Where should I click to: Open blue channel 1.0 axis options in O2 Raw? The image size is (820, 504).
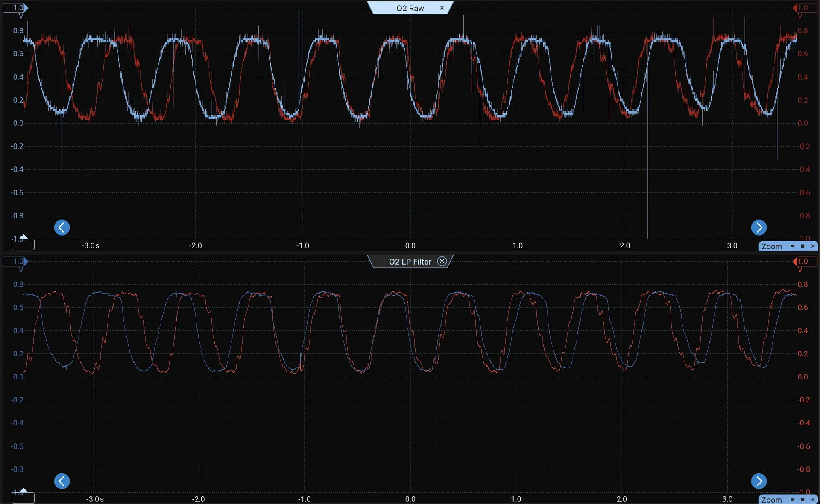tap(15, 8)
